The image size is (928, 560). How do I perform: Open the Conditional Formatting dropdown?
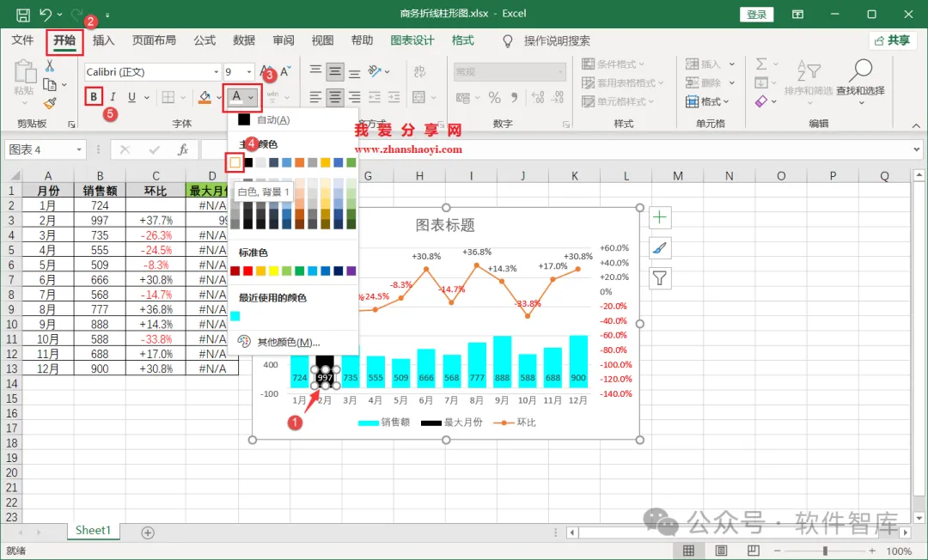(x=614, y=64)
